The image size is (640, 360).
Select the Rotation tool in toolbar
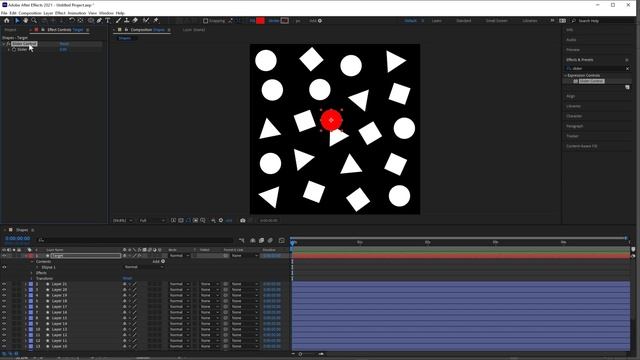(x=72, y=20)
